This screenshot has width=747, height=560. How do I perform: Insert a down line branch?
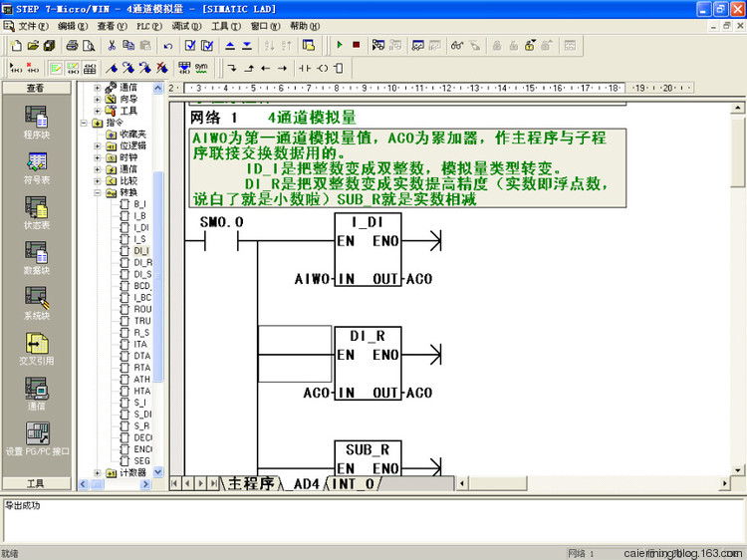point(232,68)
